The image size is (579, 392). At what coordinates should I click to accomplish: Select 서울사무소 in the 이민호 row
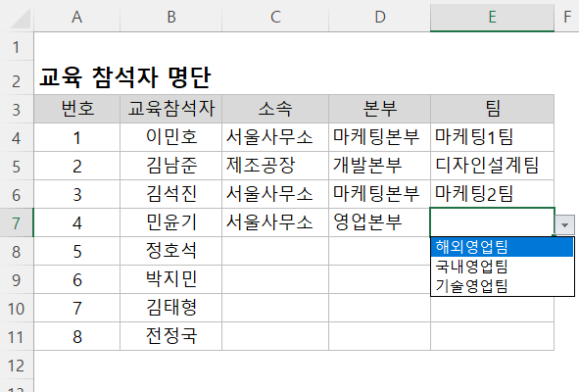275,137
